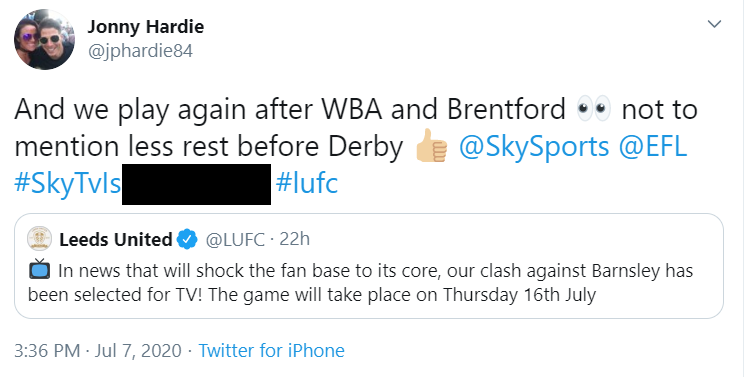Screen dimensions: 745x377
Task: Open the @SkySports mention
Action: [x=534, y=146]
